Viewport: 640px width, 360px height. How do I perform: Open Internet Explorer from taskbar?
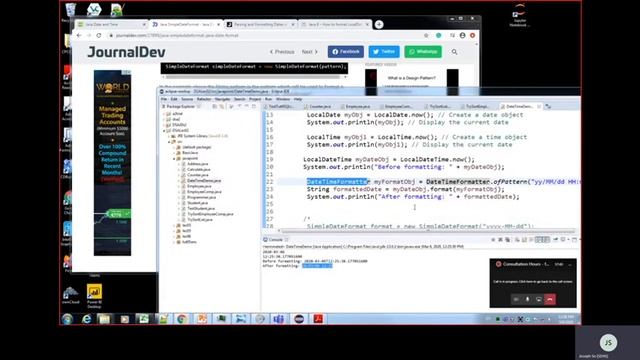click(87, 319)
